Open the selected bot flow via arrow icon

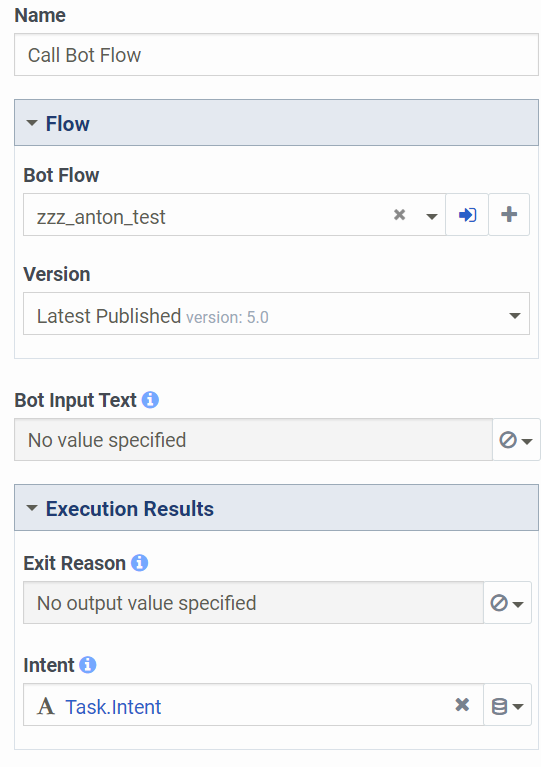pos(467,215)
